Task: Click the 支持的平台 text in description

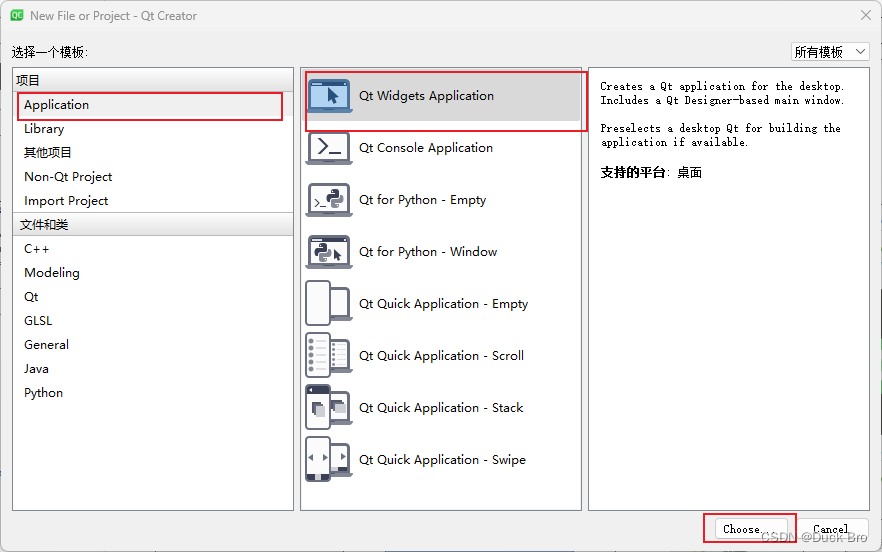Action: click(x=633, y=172)
